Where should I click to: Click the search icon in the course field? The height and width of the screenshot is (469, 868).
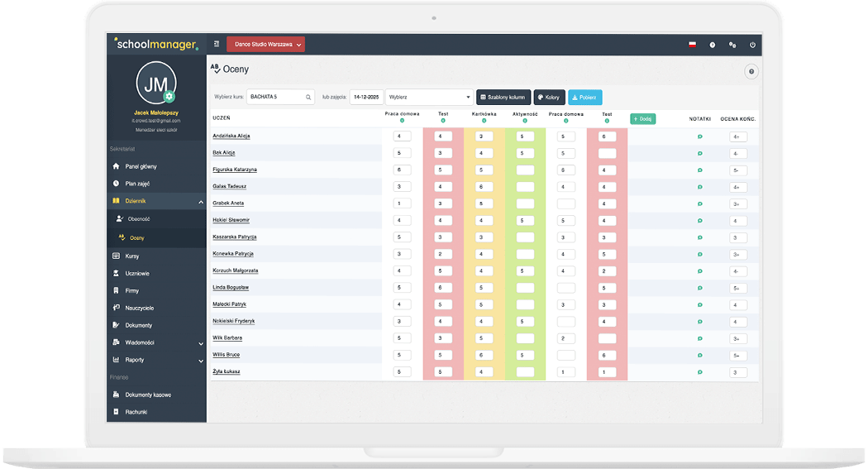pyautogui.click(x=308, y=97)
